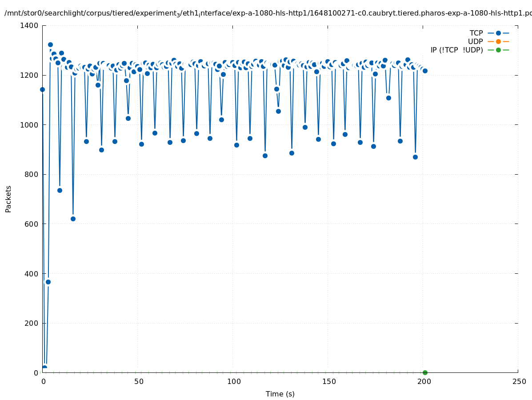Select the TCP data point near 620 packets
Image resolution: width=532 pixels, height=400 pixels.
(73, 219)
